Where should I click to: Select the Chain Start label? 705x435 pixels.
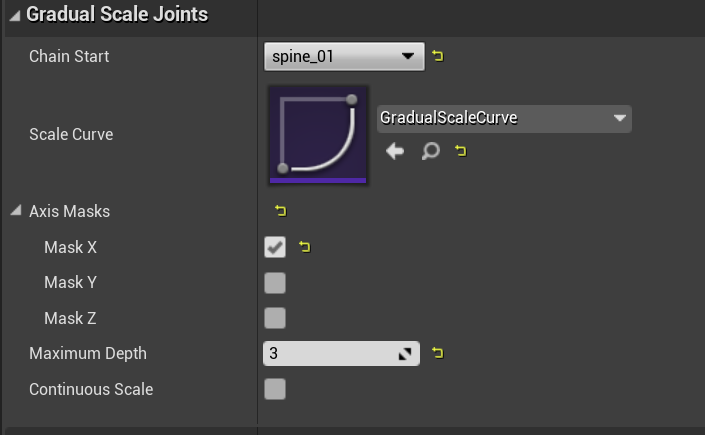pos(69,57)
